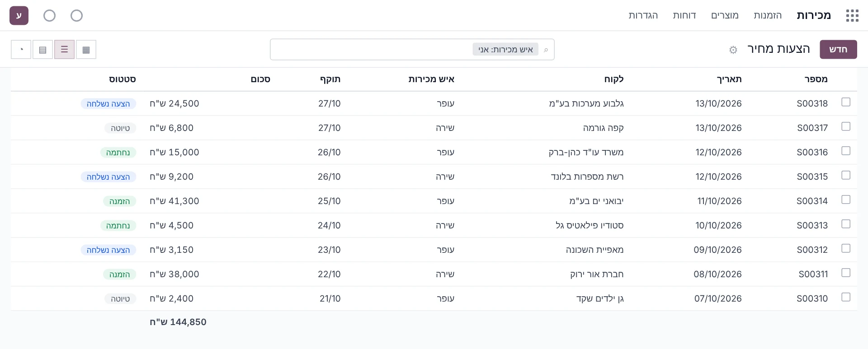The image size is (868, 349).
Task: Sort by the תאריך column header
Action: pyautogui.click(x=729, y=79)
